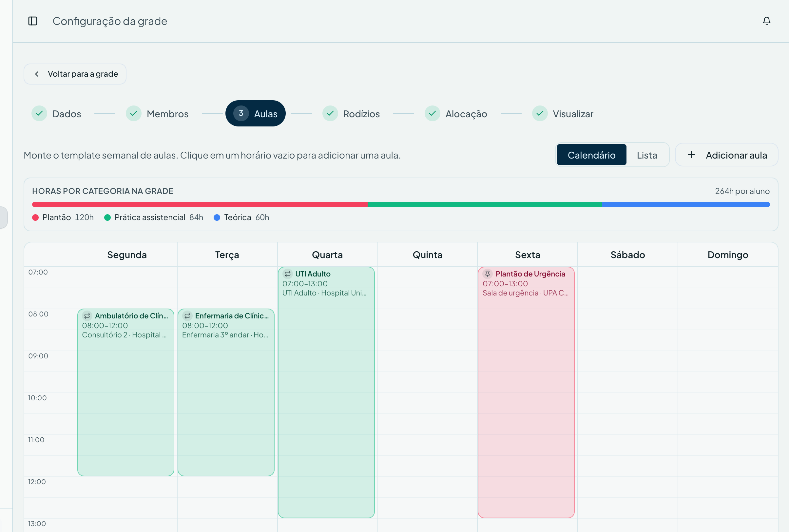The height and width of the screenshot is (532, 789).
Task: Click the Membros step checkmark icon
Action: [134, 113]
